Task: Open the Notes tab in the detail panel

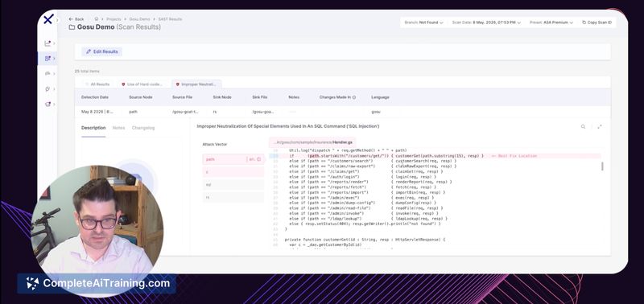Action: pos(118,128)
